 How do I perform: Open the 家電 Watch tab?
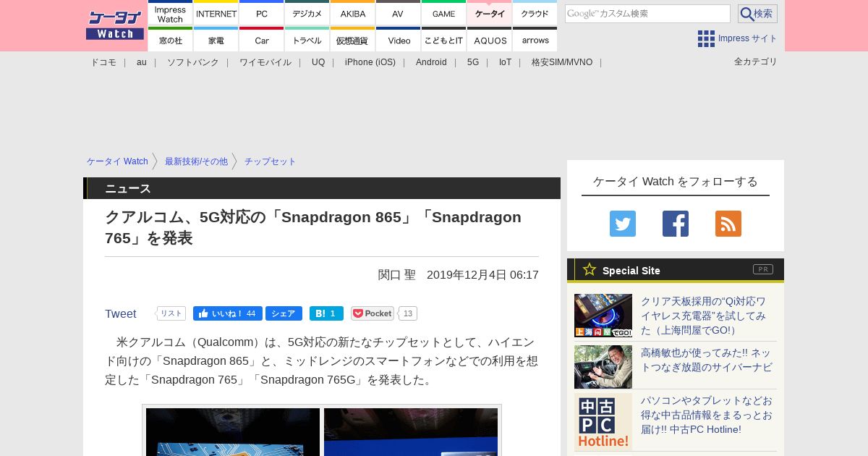click(x=216, y=40)
